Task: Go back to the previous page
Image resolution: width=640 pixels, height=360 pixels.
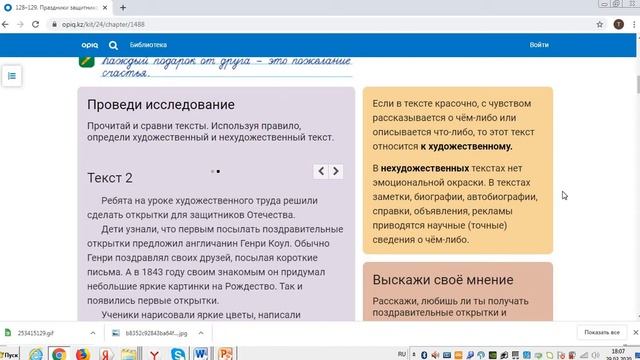Action: pos(5,24)
